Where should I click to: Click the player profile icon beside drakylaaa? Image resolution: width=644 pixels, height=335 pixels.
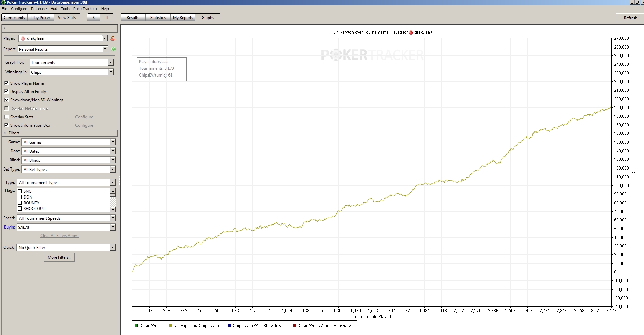113,38
